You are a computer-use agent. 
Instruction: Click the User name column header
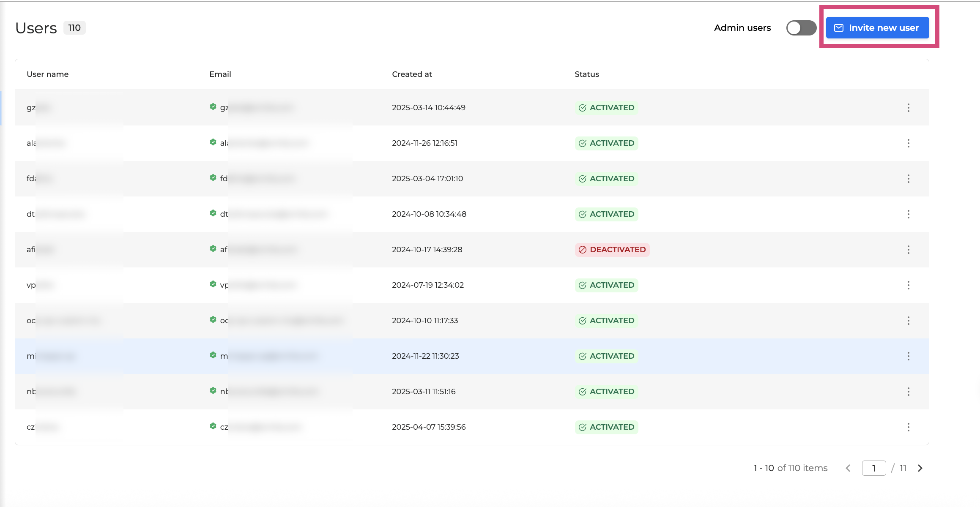click(48, 74)
